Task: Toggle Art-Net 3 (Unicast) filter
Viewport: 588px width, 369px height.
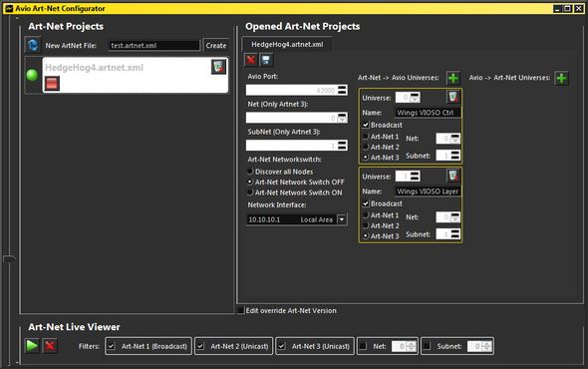Action: click(282, 346)
